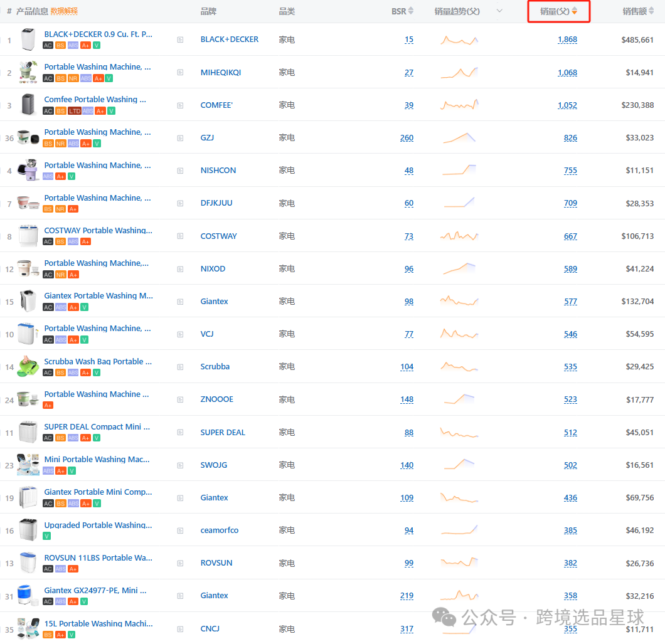Screen dimensions: 665x644
Task: Sort the table by the BSR column arrows
Action: [x=410, y=11]
